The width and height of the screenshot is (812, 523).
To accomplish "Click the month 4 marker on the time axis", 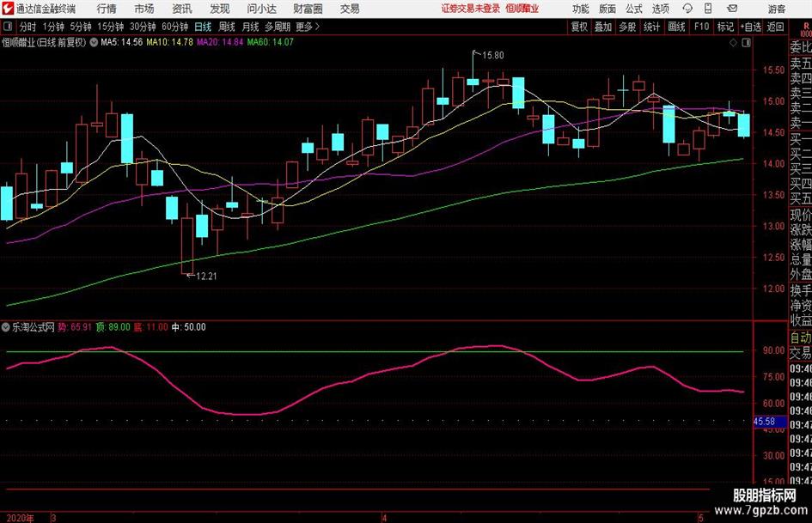I will tap(384, 518).
